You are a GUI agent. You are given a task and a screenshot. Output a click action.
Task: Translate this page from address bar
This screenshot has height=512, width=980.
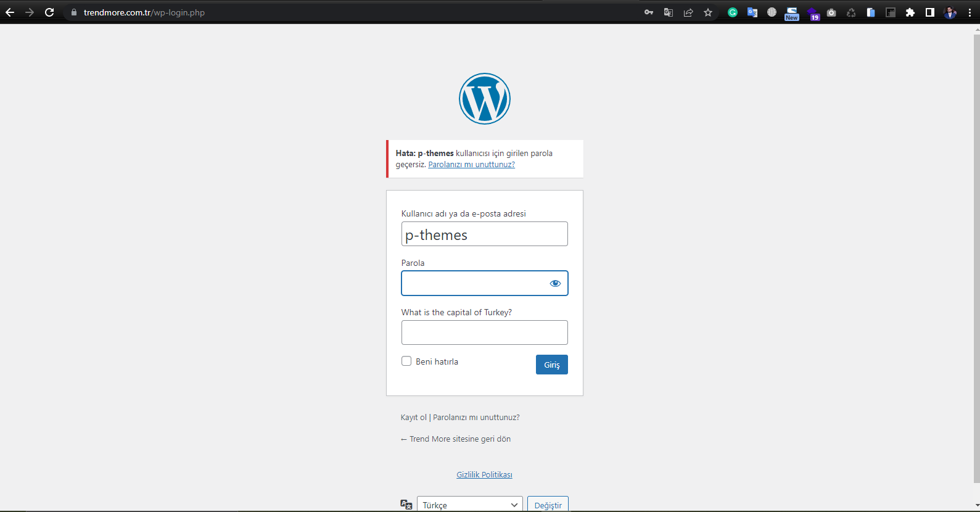click(x=669, y=12)
